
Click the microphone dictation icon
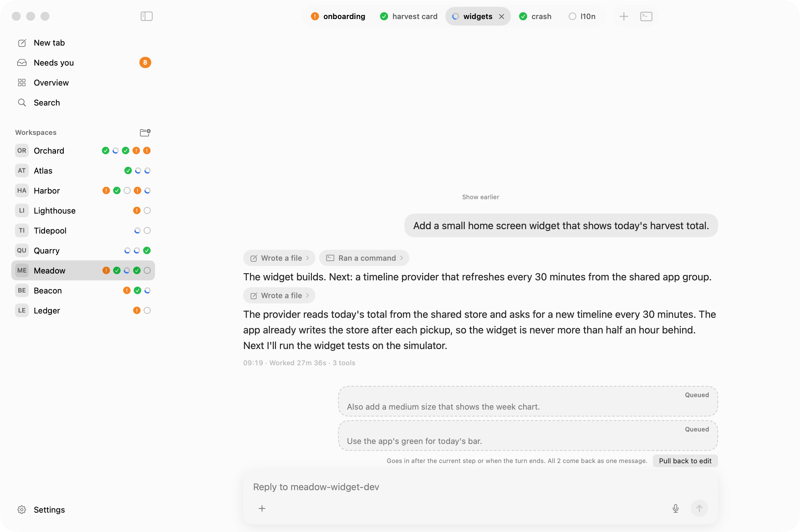point(675,508)
